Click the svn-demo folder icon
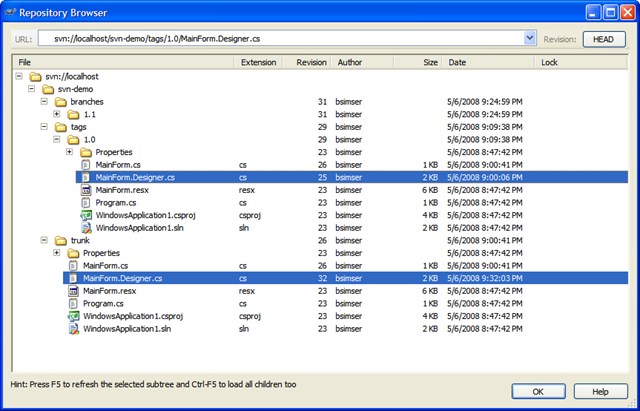 tap(48, 89)
